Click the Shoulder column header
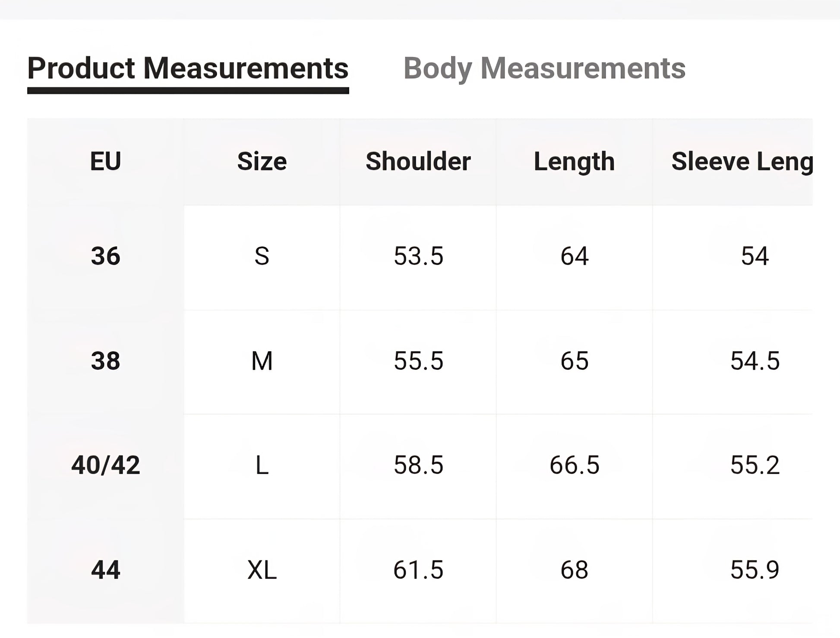The width and height of the screenshot is (840, 638). [418, 161]
